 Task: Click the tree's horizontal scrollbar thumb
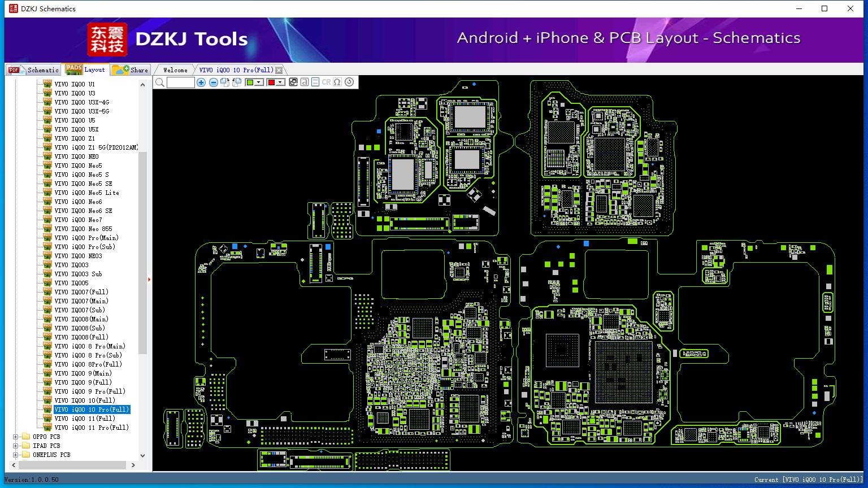click(x=73, y=465)
